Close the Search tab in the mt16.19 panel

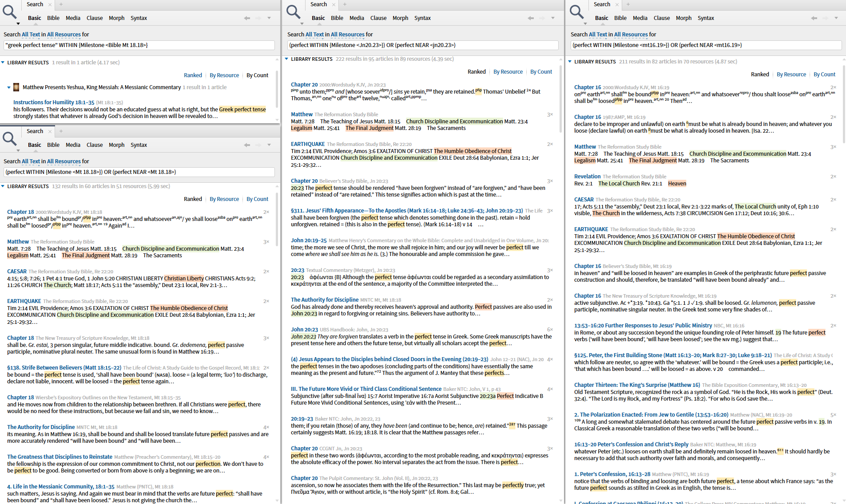point(617,4)
